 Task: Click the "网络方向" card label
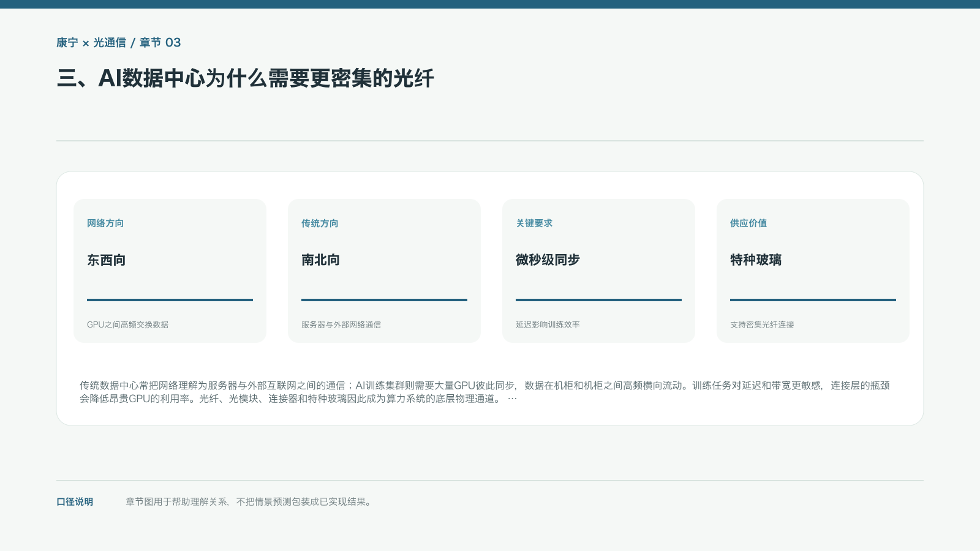click(x=105, y=223)
